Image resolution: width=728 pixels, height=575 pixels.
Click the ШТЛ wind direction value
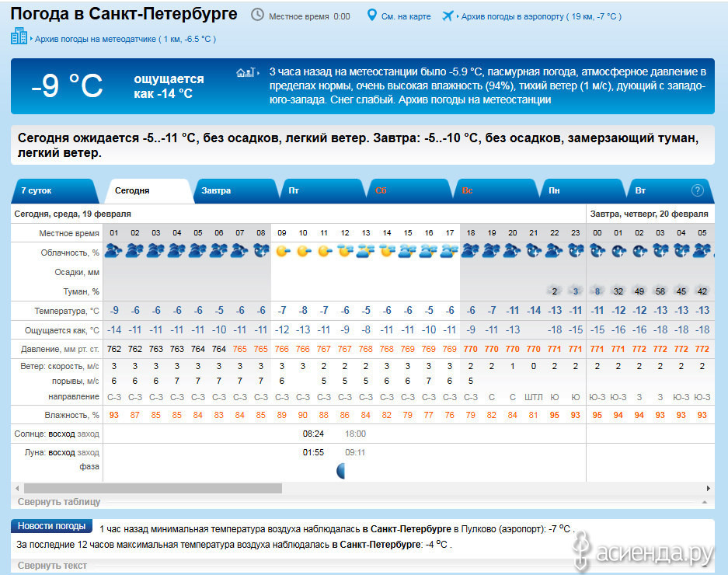[x=534, y=397]
